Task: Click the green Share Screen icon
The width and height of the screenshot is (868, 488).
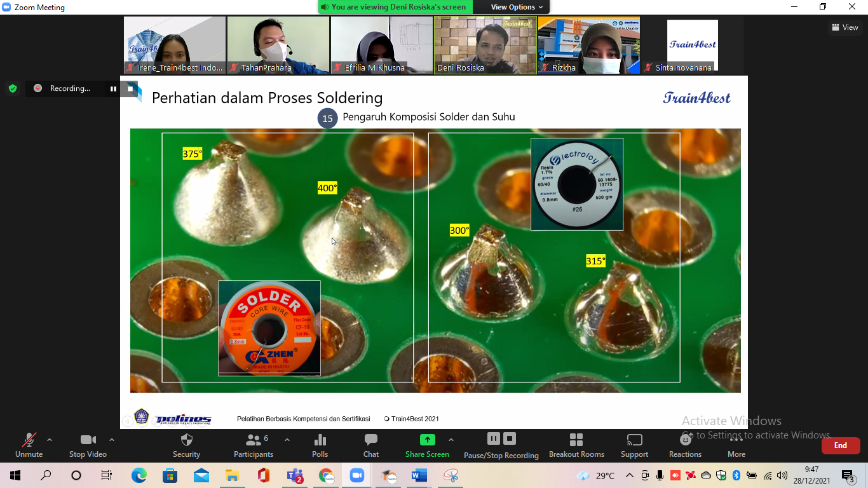Action: pos(427,440)
